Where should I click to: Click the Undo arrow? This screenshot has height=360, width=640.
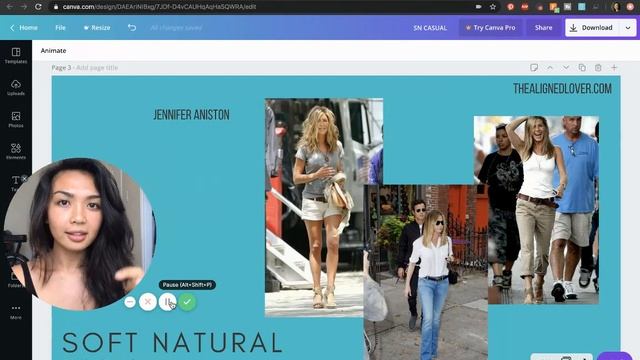tap(132, 27)
